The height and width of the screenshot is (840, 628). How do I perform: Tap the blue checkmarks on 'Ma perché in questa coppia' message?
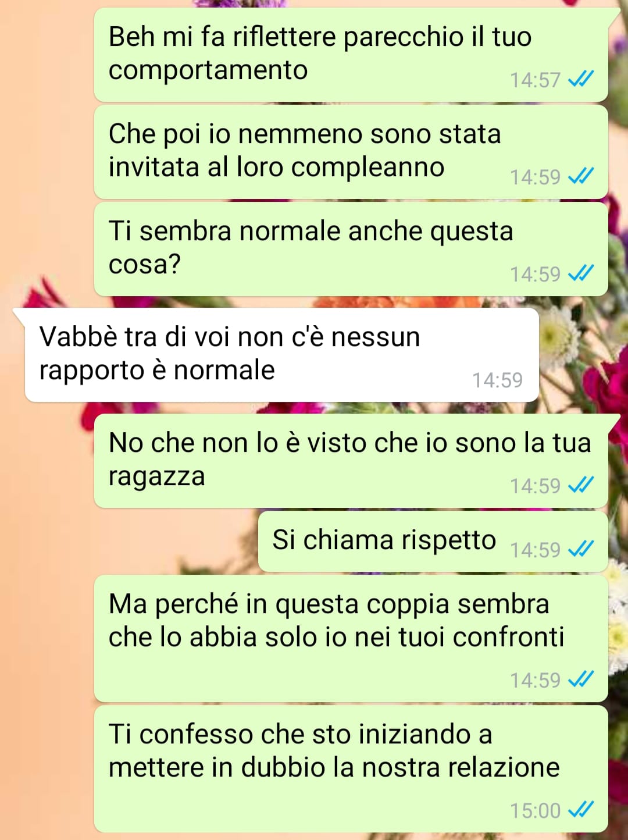580,679
